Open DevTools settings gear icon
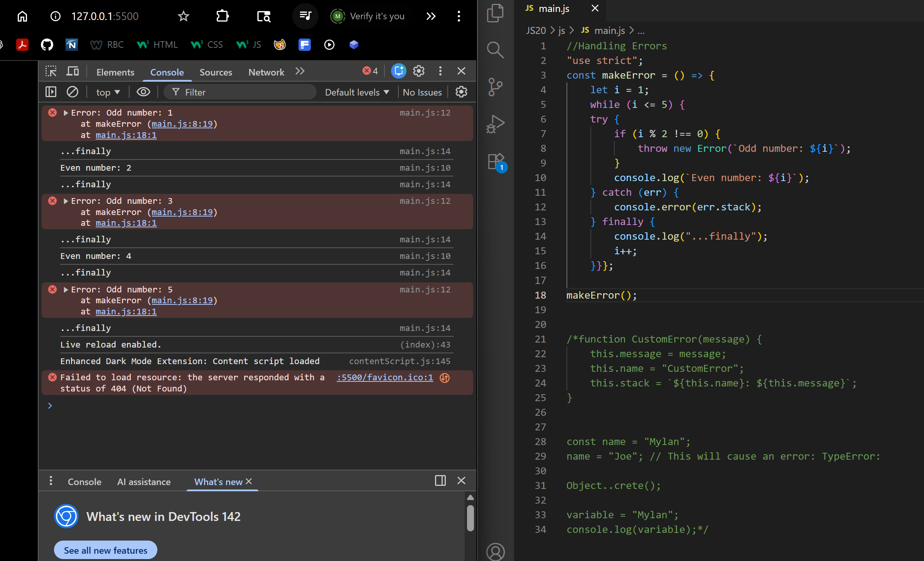924x561 pixels. [419, 71]
